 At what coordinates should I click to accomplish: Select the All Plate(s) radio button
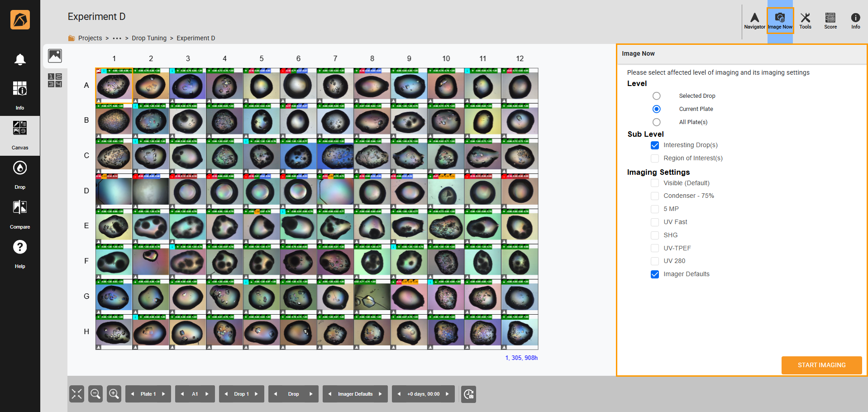(x=656, y=122)
